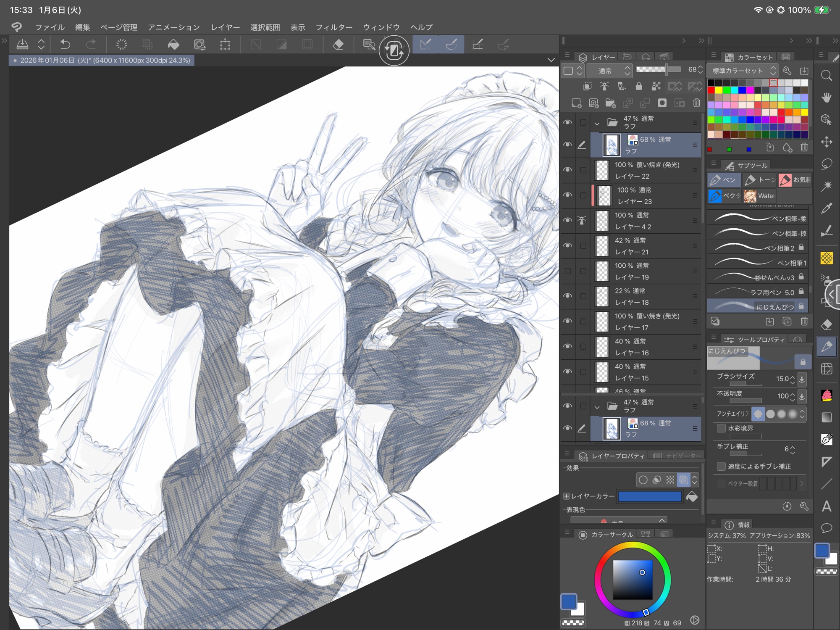
Task: Click the blue レイヤーカラー swatch
Action: point(649,496)
